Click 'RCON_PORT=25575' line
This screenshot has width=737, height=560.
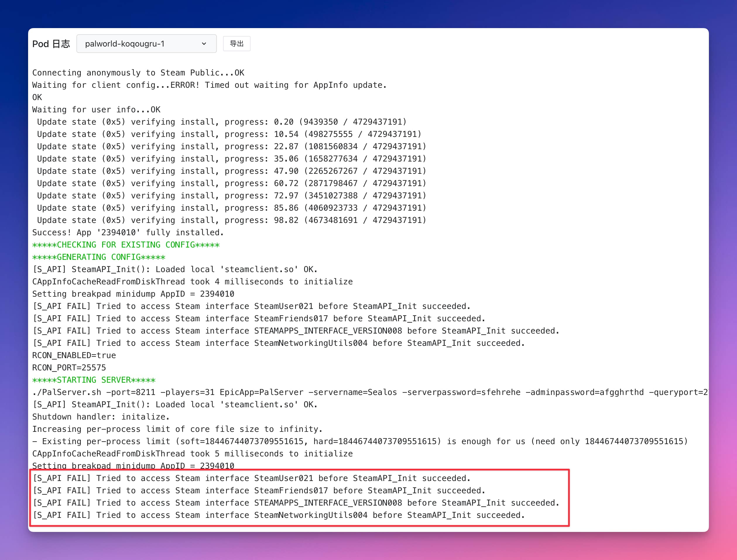pos(69,368)
